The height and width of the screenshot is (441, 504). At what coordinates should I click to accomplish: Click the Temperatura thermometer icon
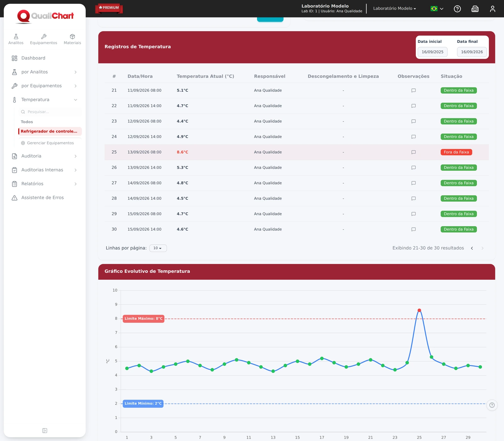(x=14, y=100)
